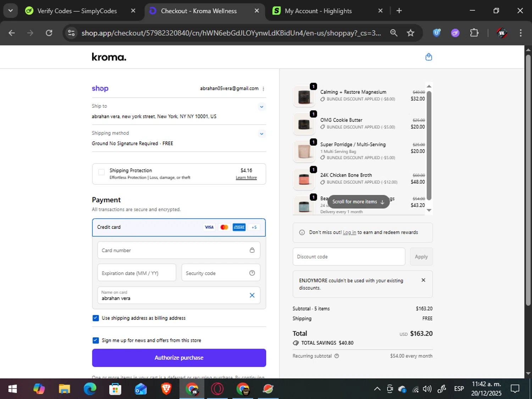Show the +5 more payment cards
Image resolution: width=532 pixels, height=399 pixels.
254,227
